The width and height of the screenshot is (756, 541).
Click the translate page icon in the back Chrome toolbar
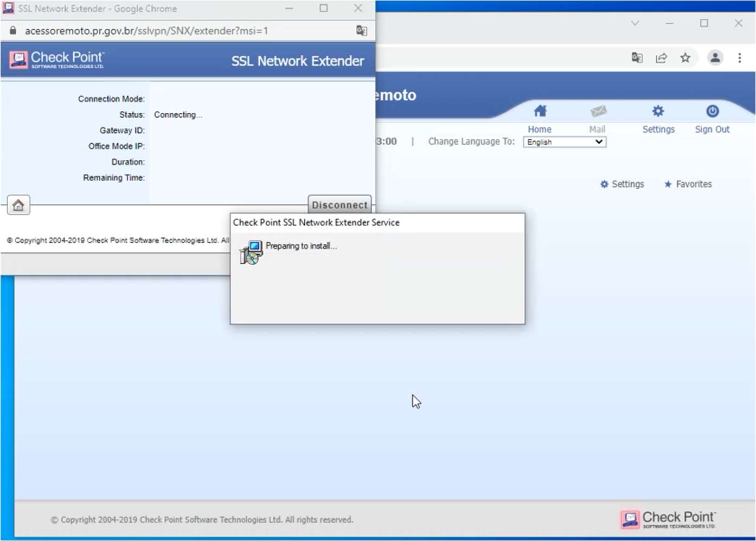tap(637, 57)
